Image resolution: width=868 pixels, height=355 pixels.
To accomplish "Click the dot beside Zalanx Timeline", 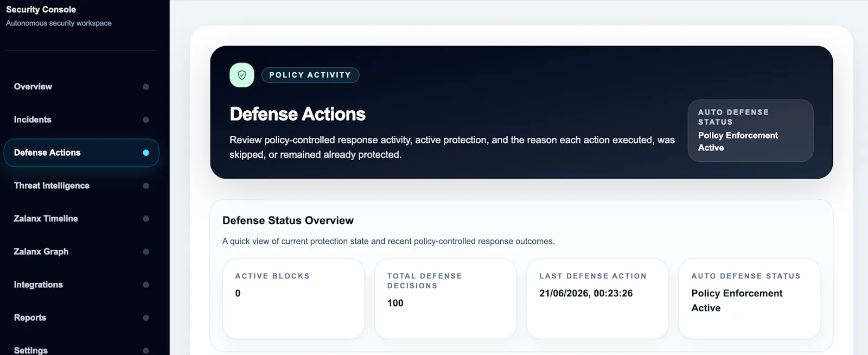I will pos(146,219).
